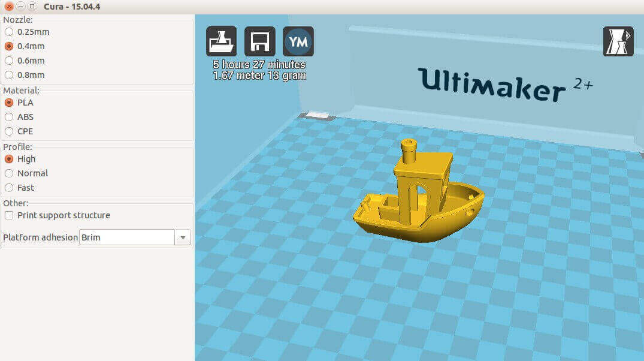Click the '5 hours 27 minutes' print estimate
Screen dimensions: 644x361
click(x=259, y=65)
